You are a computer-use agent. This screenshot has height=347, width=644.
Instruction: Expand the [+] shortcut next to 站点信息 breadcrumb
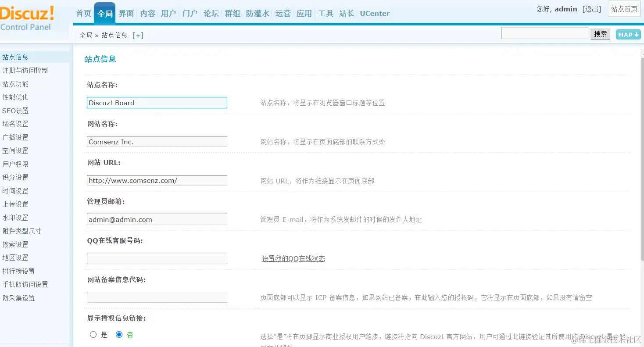click(x=138, y=36)
